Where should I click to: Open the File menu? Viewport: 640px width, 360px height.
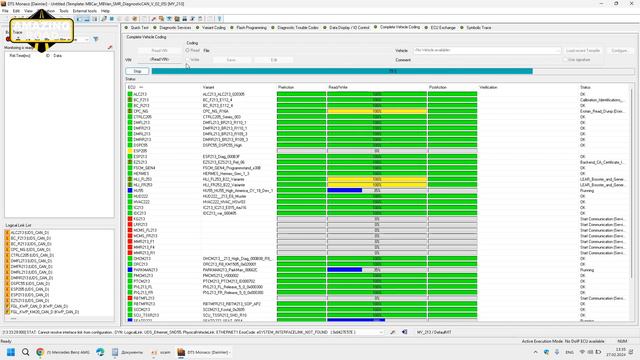[5, 11]
